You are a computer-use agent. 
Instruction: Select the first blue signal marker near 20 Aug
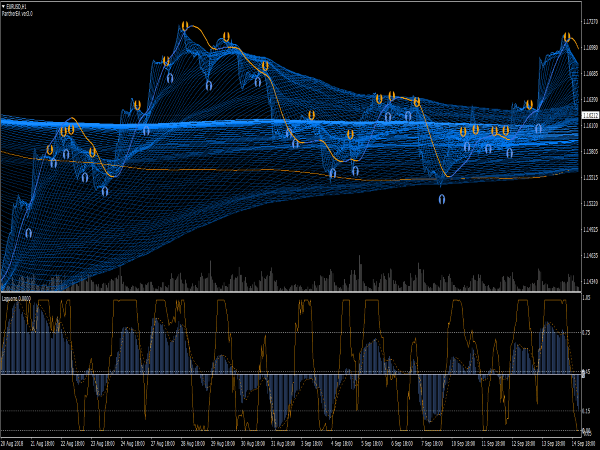point(28,232)
